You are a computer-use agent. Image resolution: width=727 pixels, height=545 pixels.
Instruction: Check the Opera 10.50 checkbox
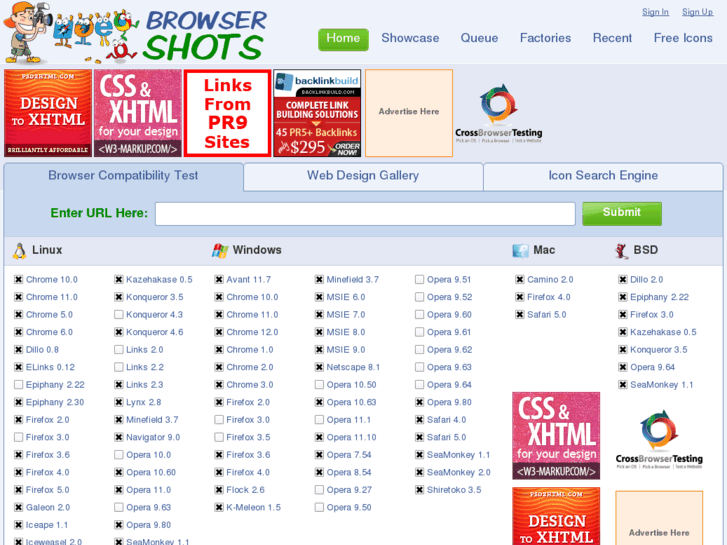click(x=319, y=385)
